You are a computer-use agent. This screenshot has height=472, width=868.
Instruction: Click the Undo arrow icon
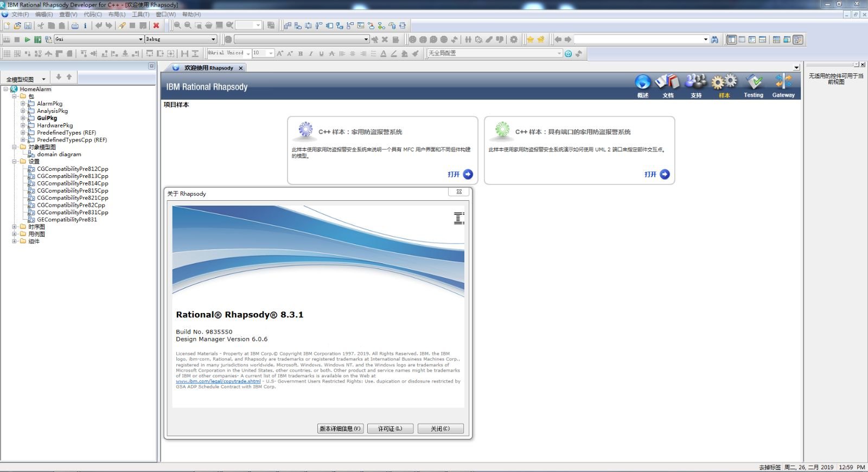[99, 25]
